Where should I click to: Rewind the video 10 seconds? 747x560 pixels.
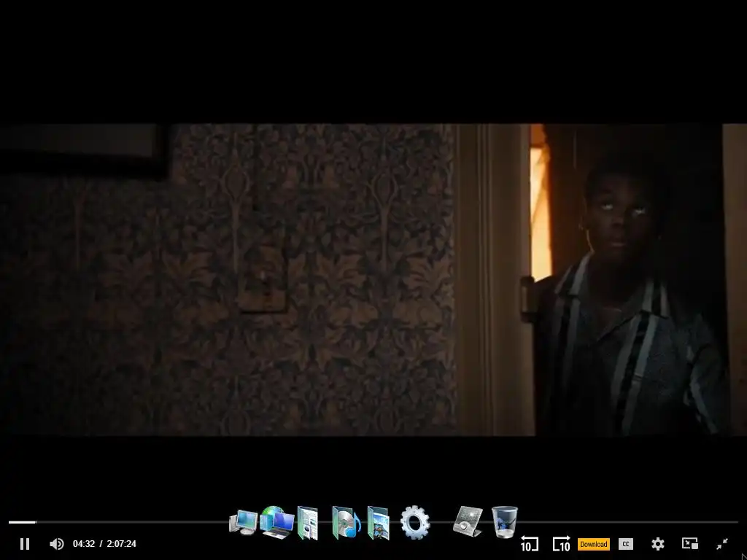point(530,544)
